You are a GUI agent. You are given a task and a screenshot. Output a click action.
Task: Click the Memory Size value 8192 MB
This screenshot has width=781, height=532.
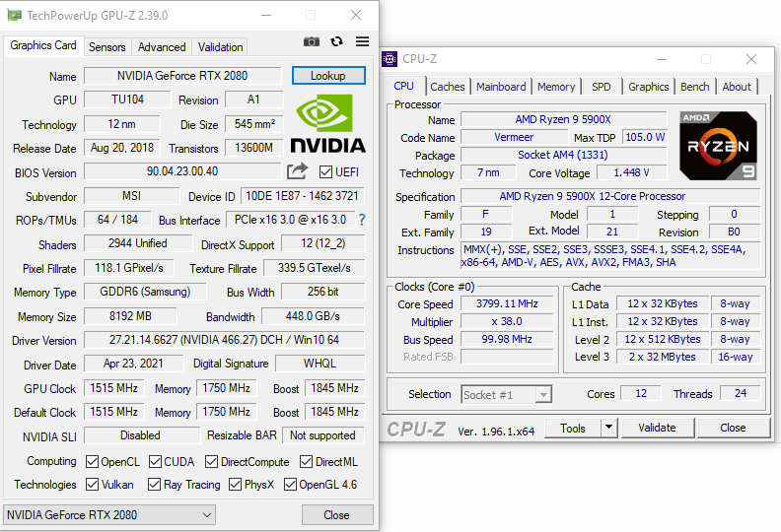click(130, 316)
